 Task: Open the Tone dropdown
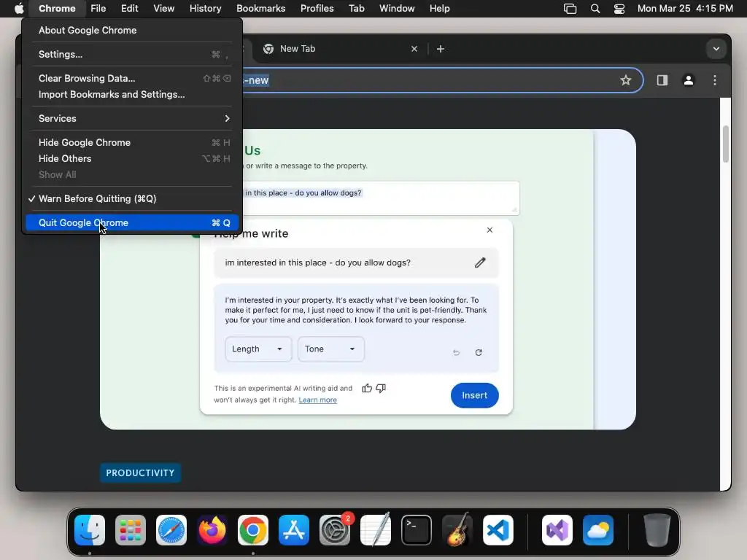click(x=331, y=349)
